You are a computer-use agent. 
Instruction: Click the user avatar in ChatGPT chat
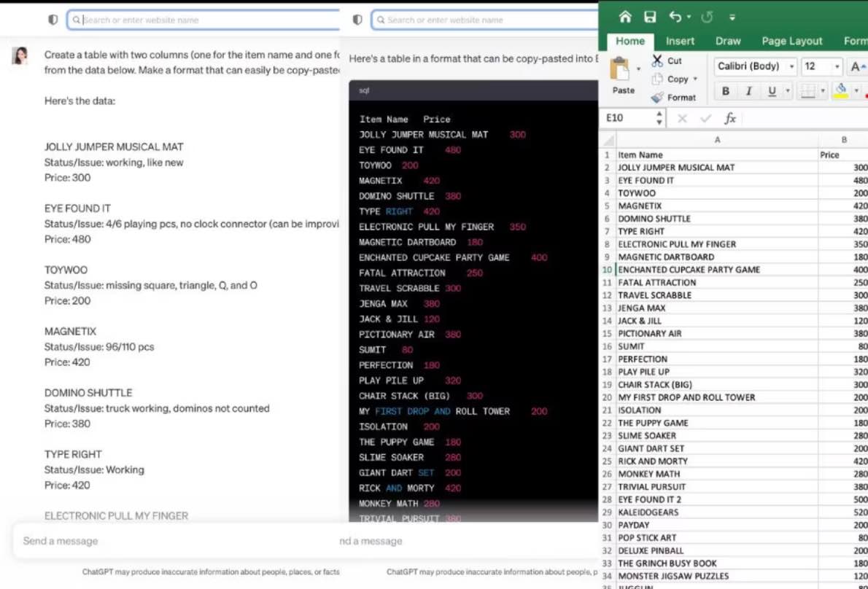click(20, 55)
